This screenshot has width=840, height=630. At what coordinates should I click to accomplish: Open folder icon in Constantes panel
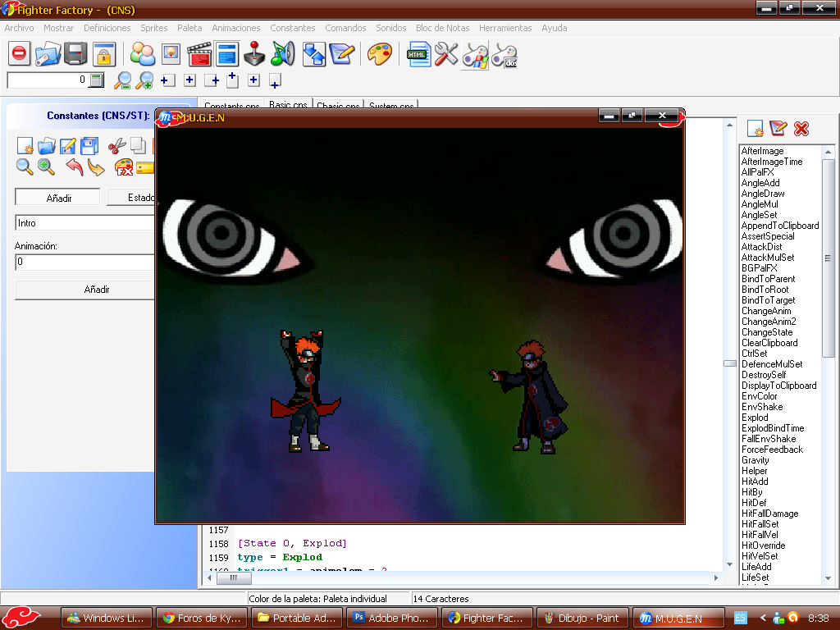click(x=47, y=146)
